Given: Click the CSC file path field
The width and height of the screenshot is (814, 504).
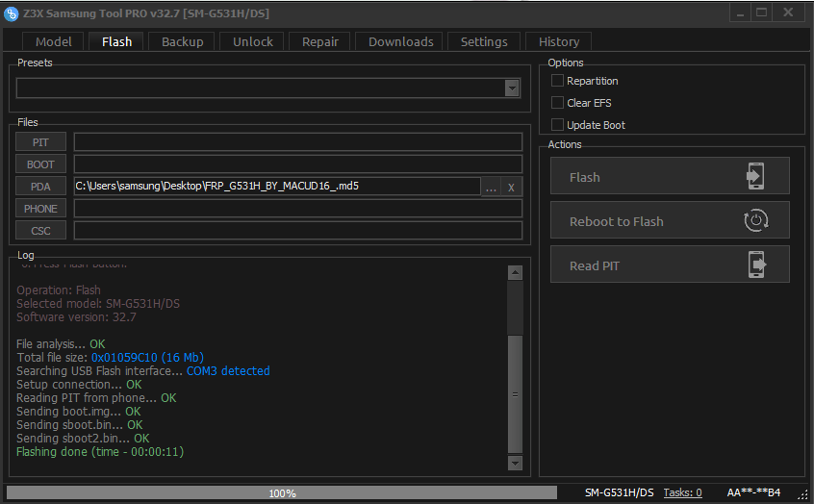Looking at the screenshot, I should click(298, 231).
